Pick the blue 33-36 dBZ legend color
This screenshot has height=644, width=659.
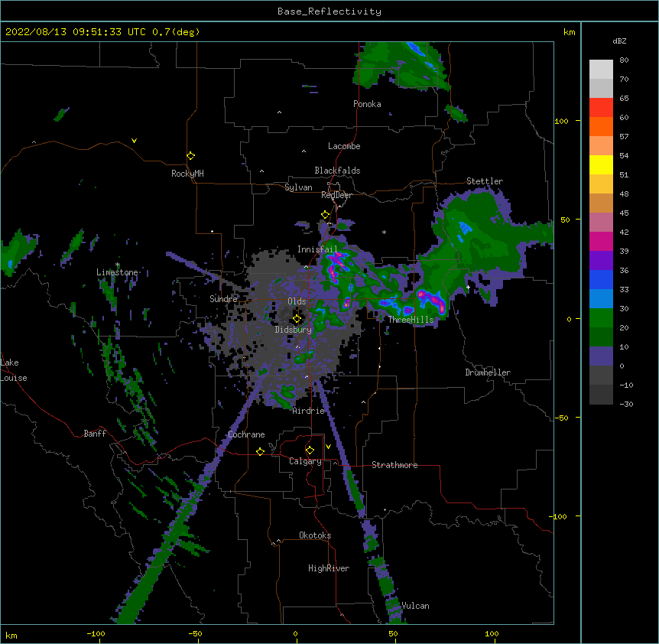pyautogui.click(x=601, y=279)
